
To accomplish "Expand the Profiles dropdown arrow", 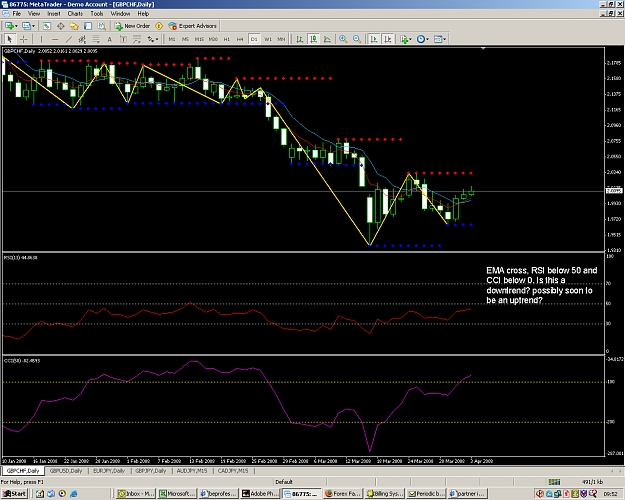I will pyautogui.click(x=33, y=26).
